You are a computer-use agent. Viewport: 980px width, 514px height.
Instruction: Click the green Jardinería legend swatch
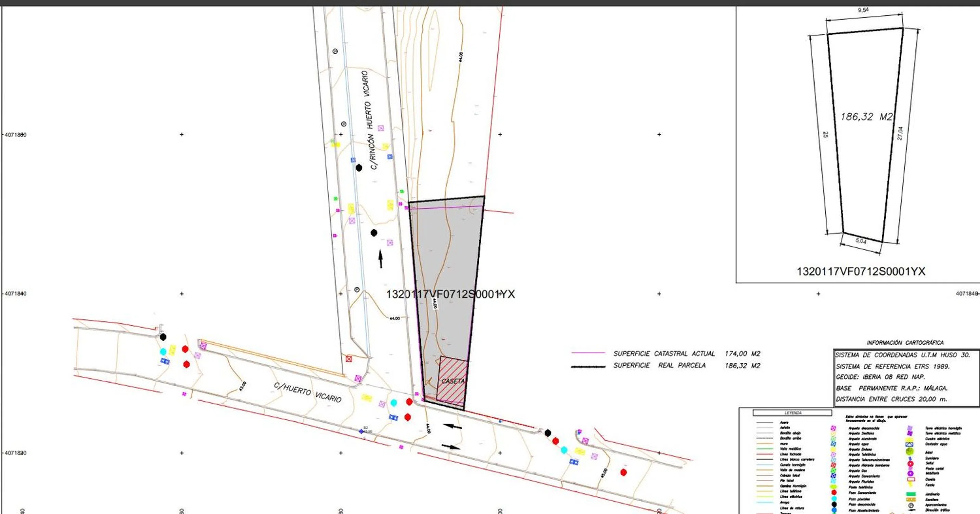tap(911, 494)
